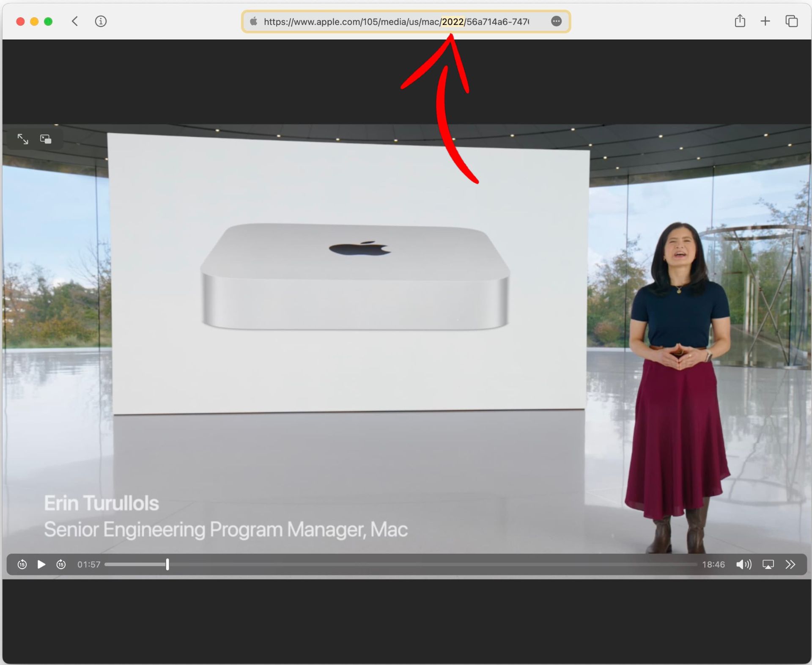
Task: Click the 01:57 elapsed time label
Action: point(89,564)
